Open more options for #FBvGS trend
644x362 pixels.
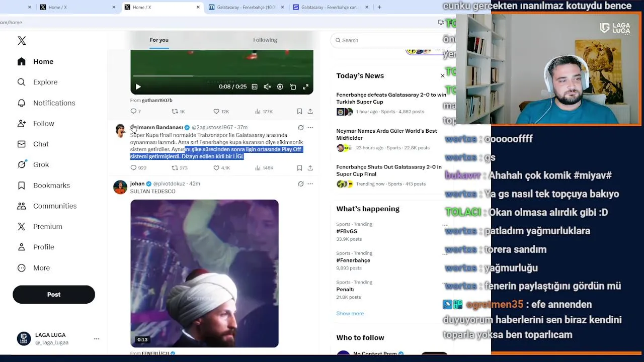click(x=444, y=225)
